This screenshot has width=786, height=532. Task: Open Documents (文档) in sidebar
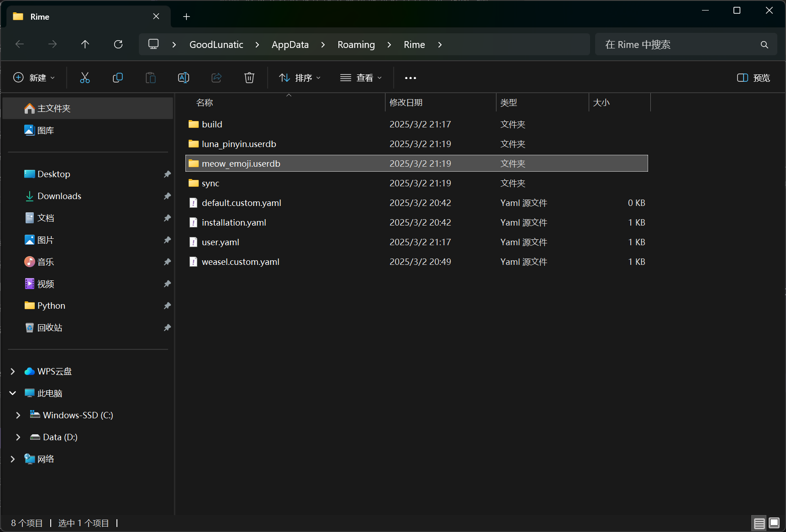pos(88,218)
